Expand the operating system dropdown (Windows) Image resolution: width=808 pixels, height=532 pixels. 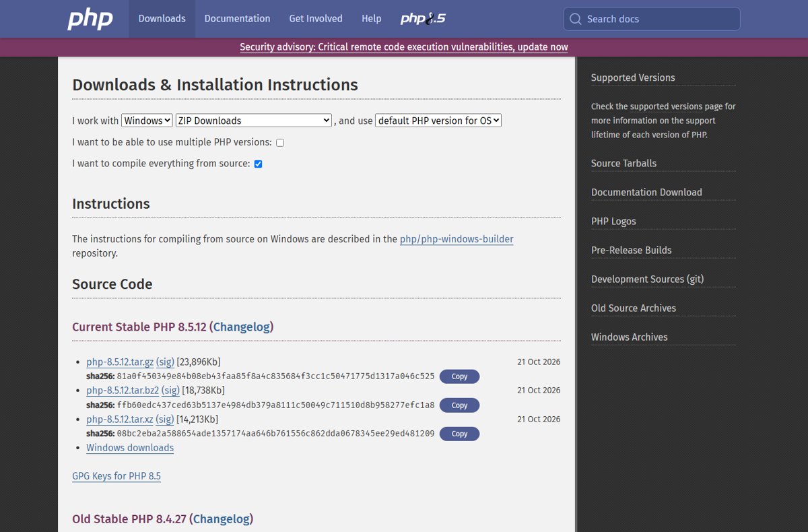pos(147,121)
